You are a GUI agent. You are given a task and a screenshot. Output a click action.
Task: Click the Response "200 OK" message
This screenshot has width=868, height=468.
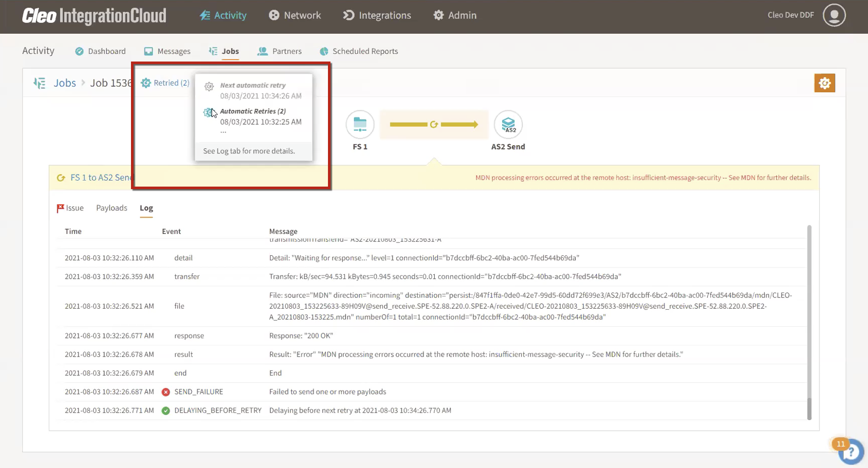[301, 335]
